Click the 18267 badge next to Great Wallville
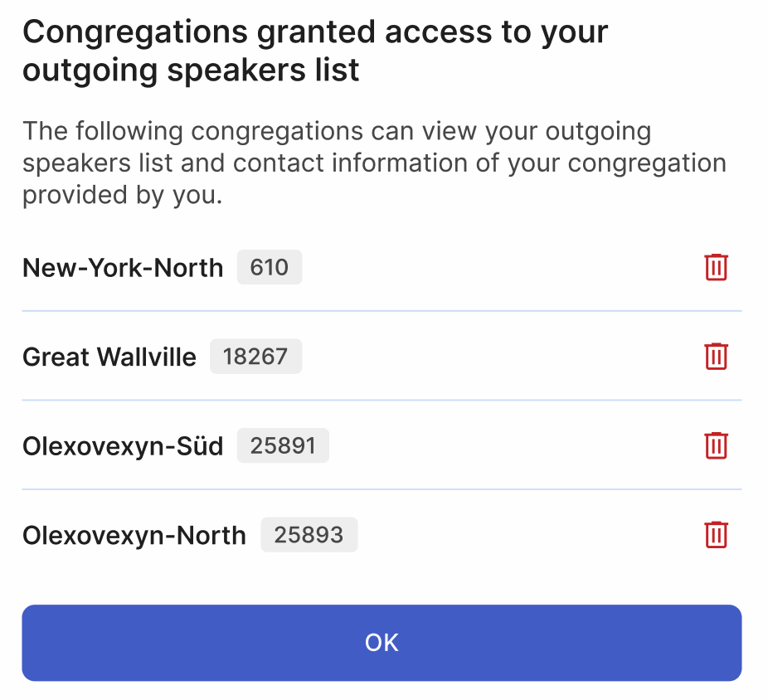The width and height of the screenshot is (768, 700). [255, 357]
